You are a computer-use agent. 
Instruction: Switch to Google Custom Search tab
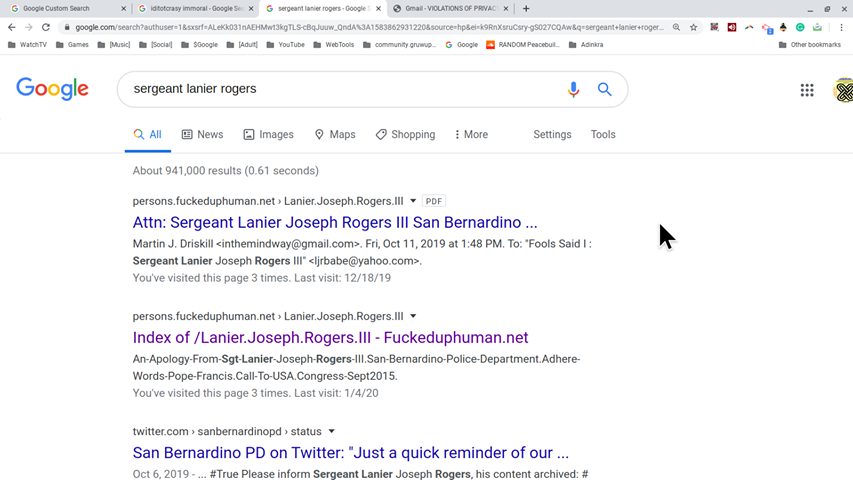[61, 9]
